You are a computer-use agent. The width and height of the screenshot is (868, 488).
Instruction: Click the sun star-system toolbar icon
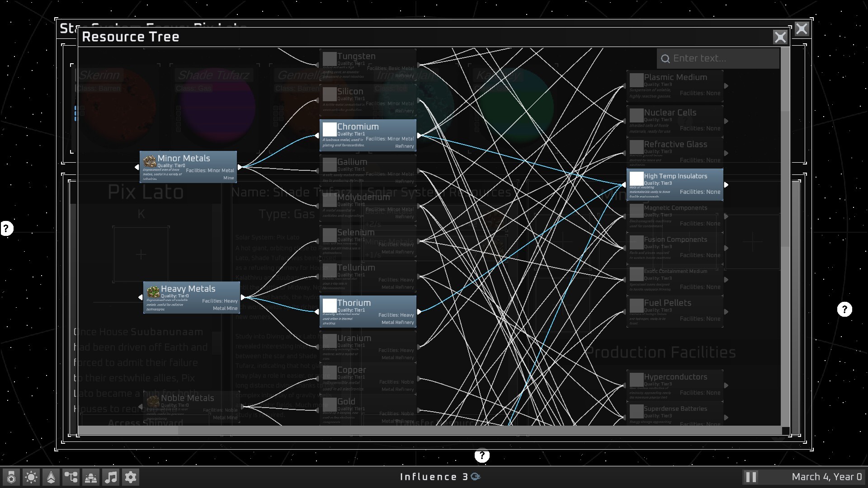(x=31, y=477)
